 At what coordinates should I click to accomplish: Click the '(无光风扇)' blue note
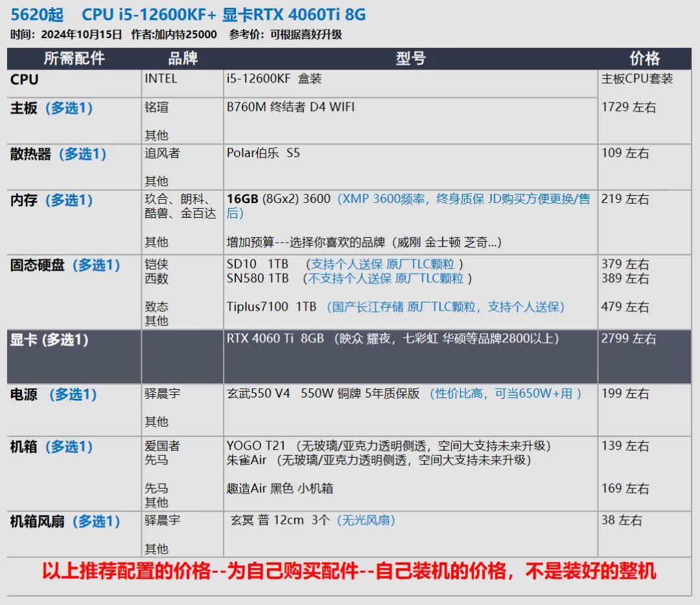[x=366, y=521]
